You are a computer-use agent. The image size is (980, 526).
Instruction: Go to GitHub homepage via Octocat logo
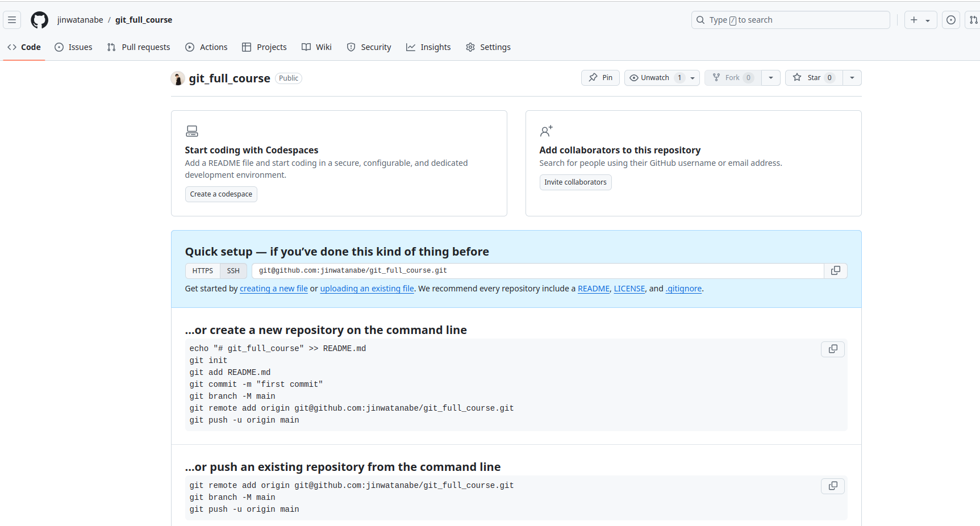pos(40,20)
